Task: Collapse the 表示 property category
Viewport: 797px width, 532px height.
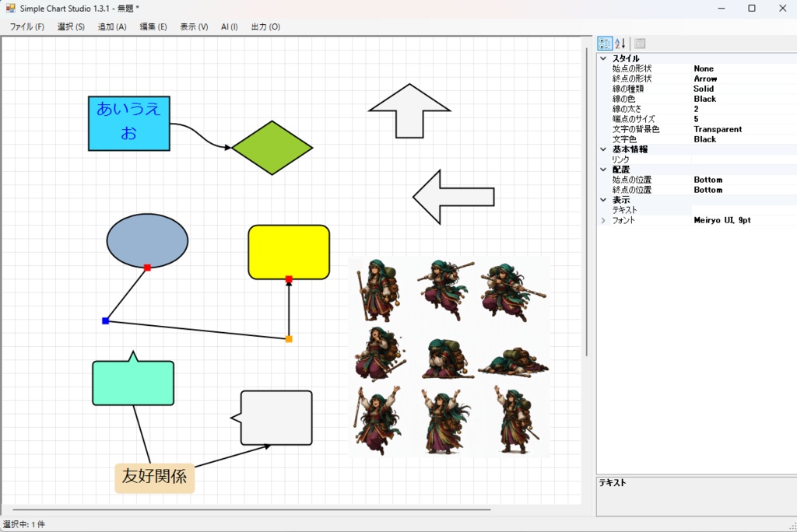Action: (x=603, y=200)
